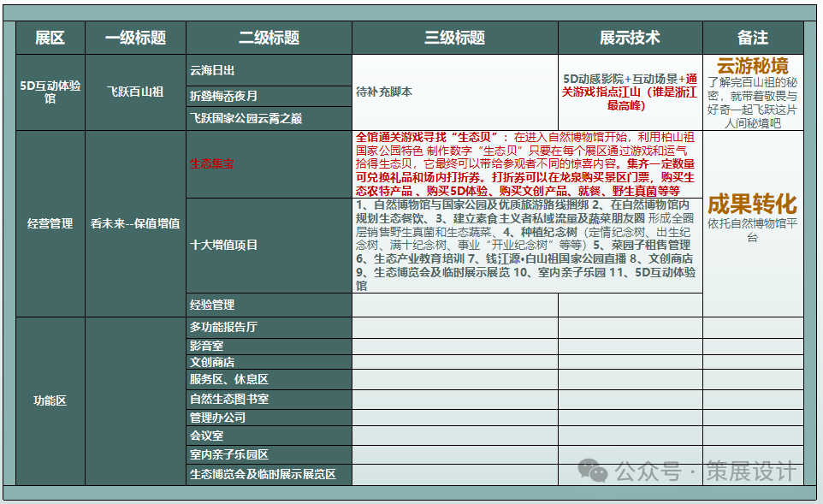This screenshot has height=504, width=823.
Task: Select the 经营管理 cell
Action: tap(50, 223)
